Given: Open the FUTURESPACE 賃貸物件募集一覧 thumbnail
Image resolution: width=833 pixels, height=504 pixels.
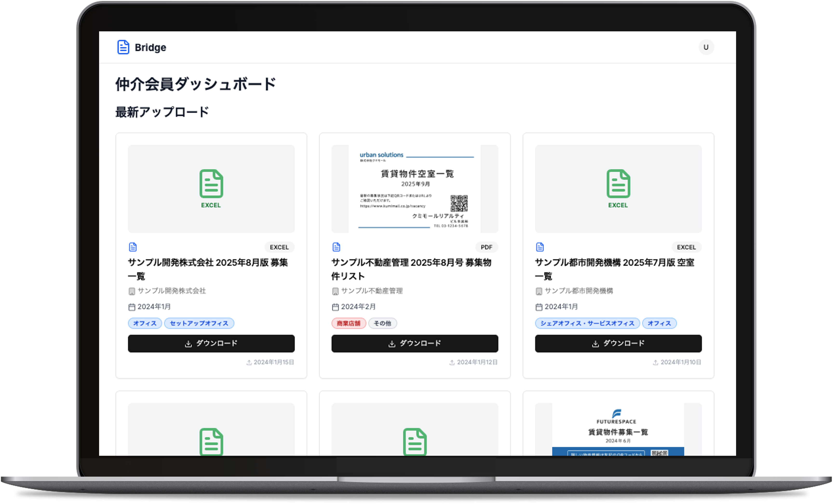Looking at the screenshot, I should point(618,429).
